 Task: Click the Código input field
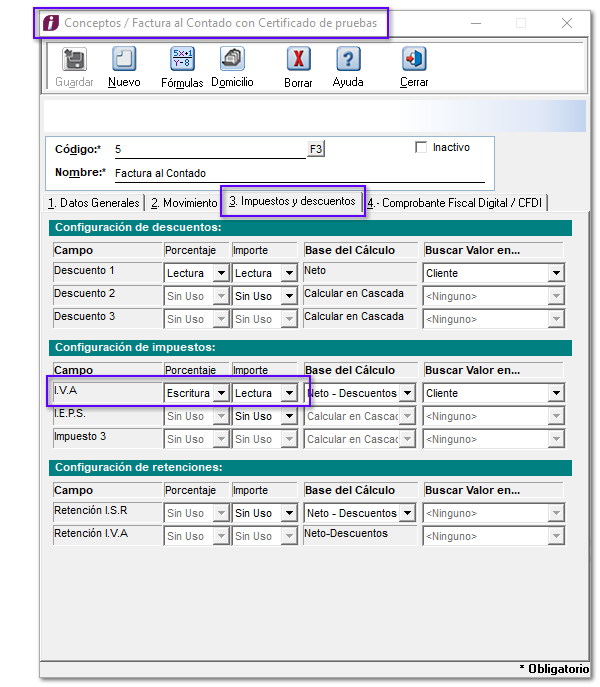coord(208,149)
